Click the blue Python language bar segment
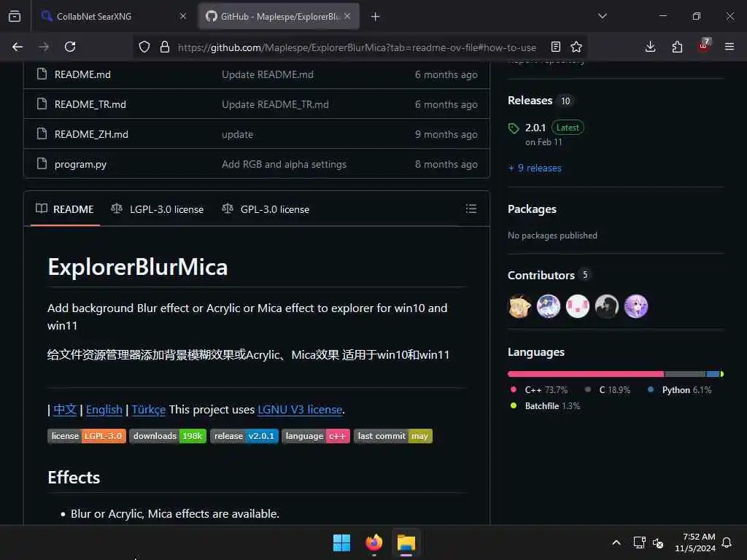Viewport: 747px width, 560px height. point(713,374)
